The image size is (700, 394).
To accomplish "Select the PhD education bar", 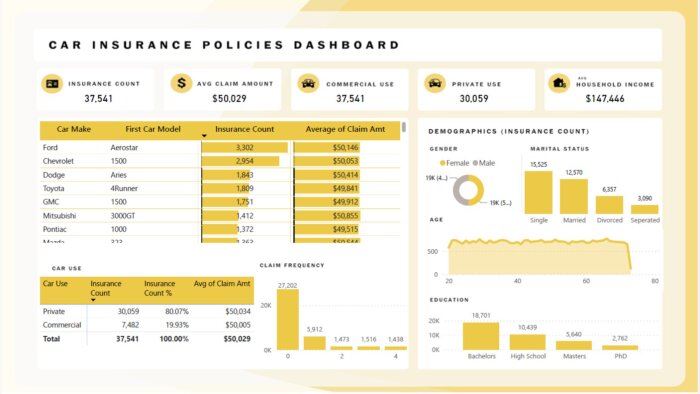I will click(620, 348).
